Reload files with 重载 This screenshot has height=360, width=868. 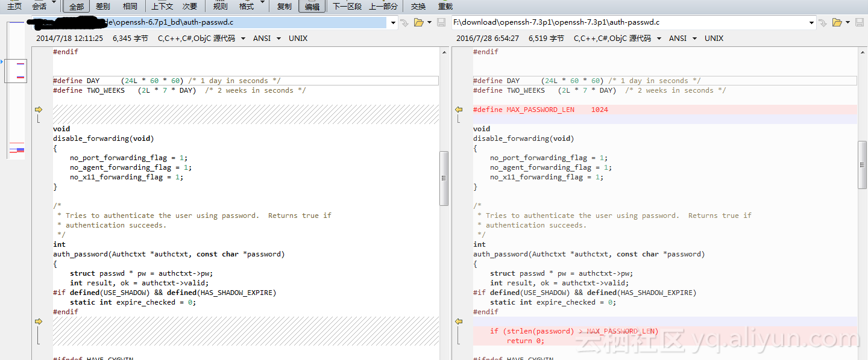(445, 6)
